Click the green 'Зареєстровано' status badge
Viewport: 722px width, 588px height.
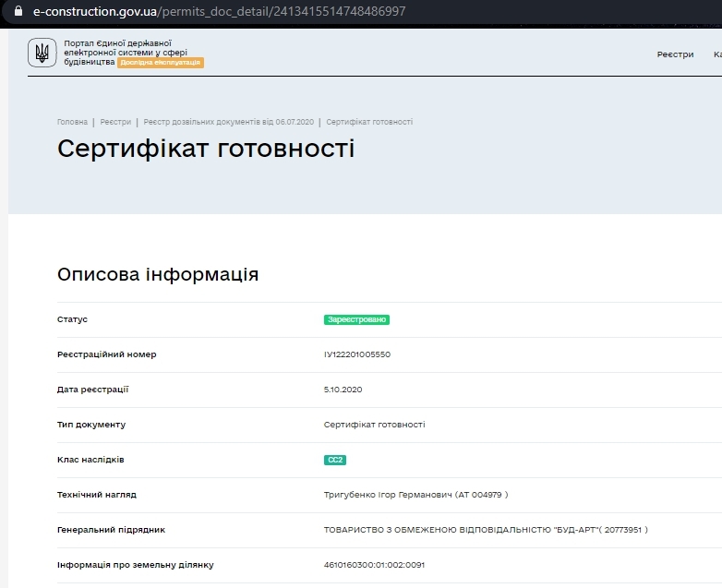[x=356, y=319]
